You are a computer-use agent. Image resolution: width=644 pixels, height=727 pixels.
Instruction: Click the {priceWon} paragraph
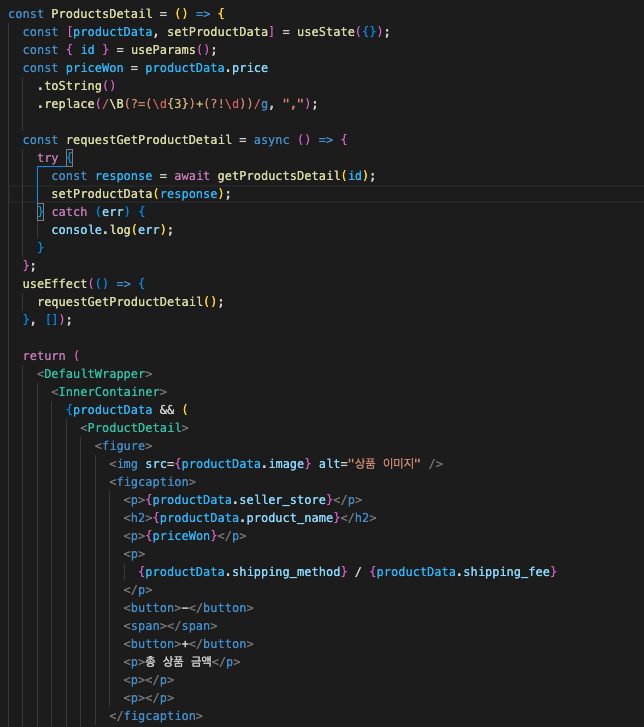click(185, 536)
